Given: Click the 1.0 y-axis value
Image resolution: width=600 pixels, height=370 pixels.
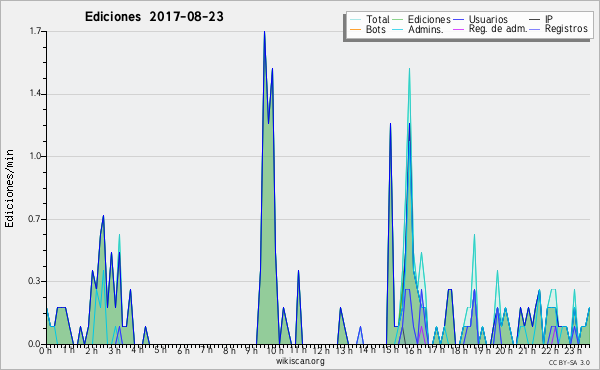Looking at the screenshot, I should click(35, 156).
